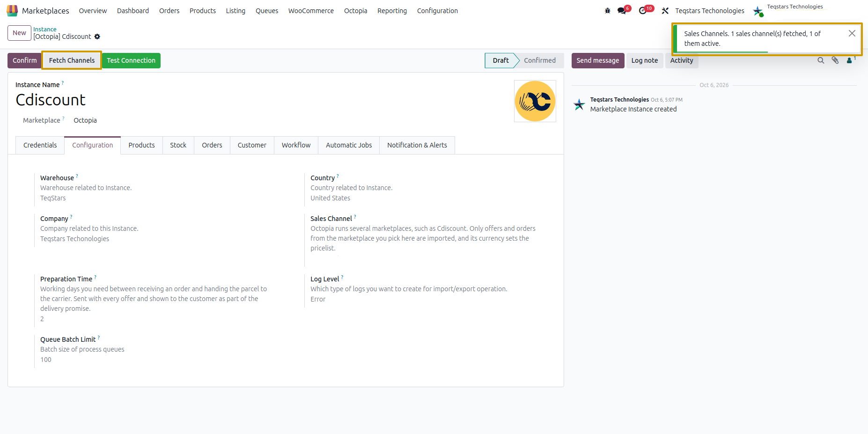The width and height of the screenshot is (868, 434).
Task: Click the Preparation Time value 2
Action: click(42, 319)
